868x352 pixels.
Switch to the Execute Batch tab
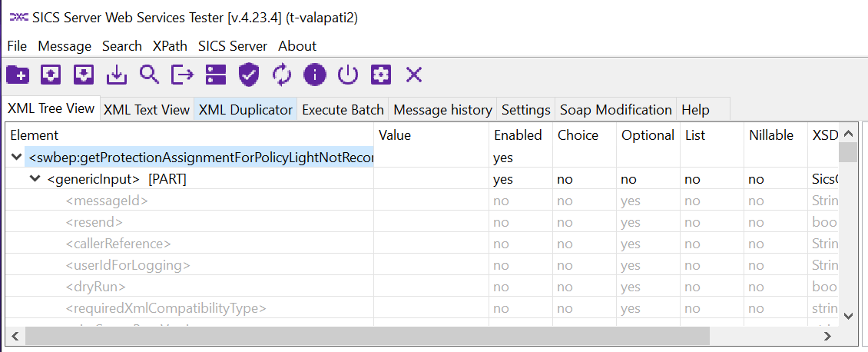(x=343, y=110)
